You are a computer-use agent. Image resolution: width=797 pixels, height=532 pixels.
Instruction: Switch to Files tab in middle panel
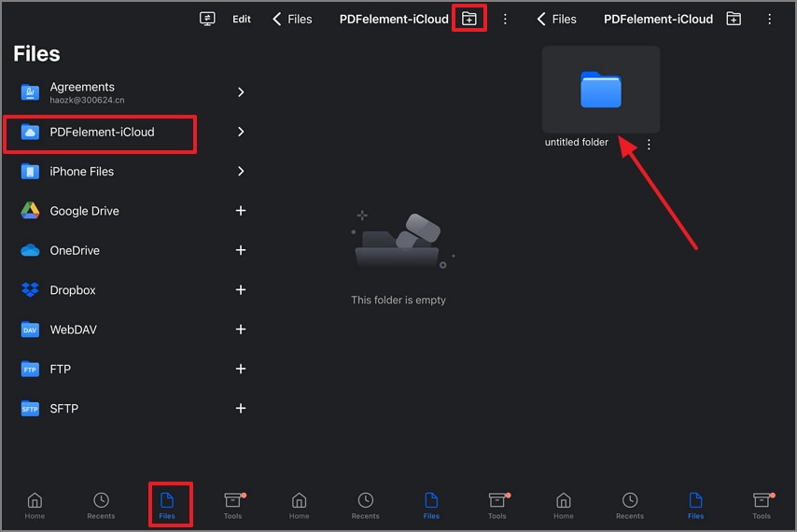(x=431, y=506)
